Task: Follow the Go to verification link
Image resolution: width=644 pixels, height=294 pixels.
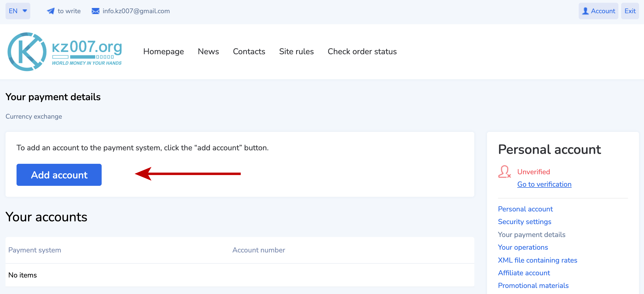Action: [x=544, y=184]
